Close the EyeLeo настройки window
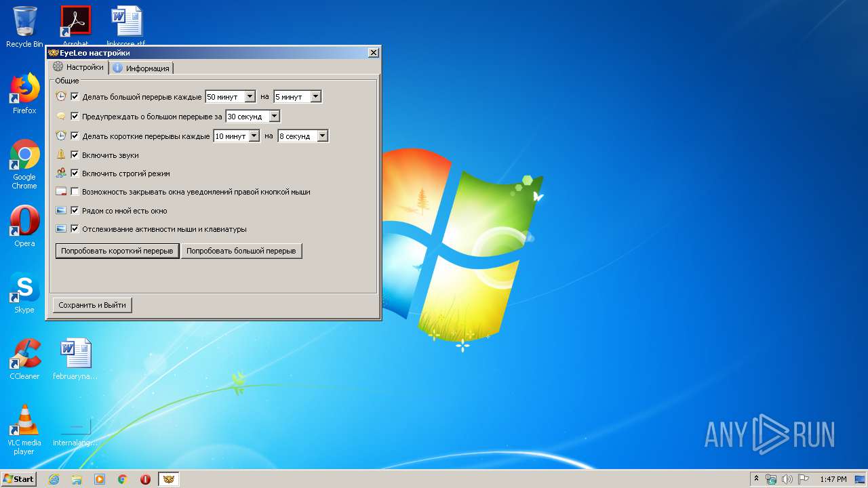 coord(373,53)
